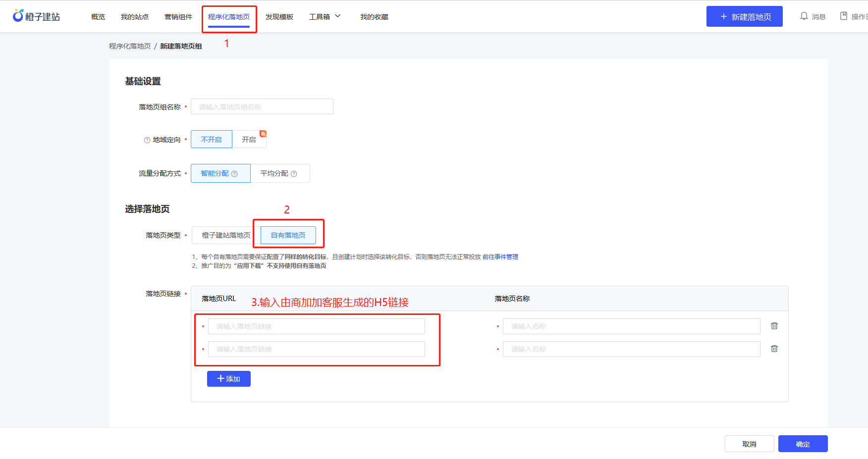868x459 pixels.
Task: Focus the 落地页组名称 input field
Action: (262, 106)
